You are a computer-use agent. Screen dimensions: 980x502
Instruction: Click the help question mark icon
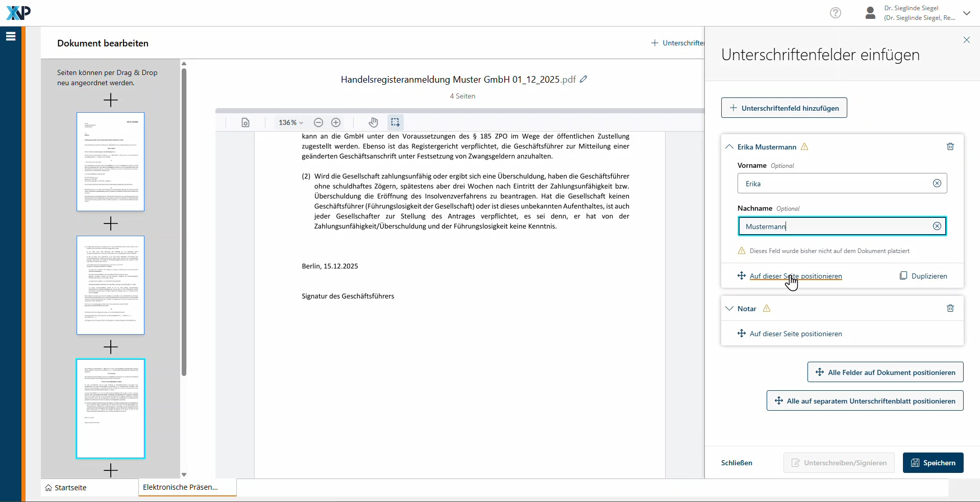(835, 13)
